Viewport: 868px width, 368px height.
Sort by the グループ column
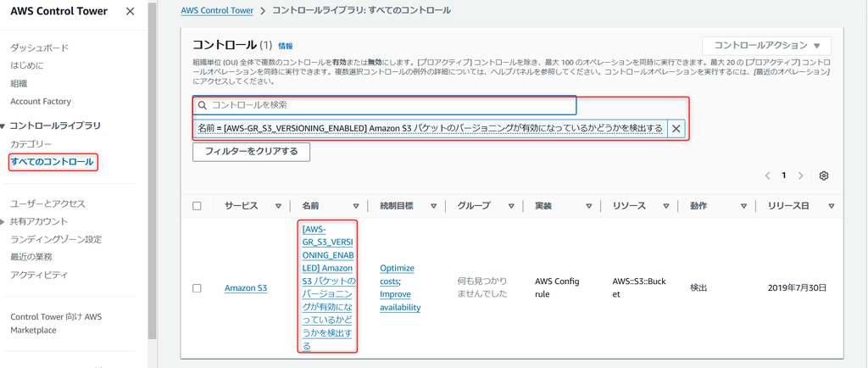[511, 206]
